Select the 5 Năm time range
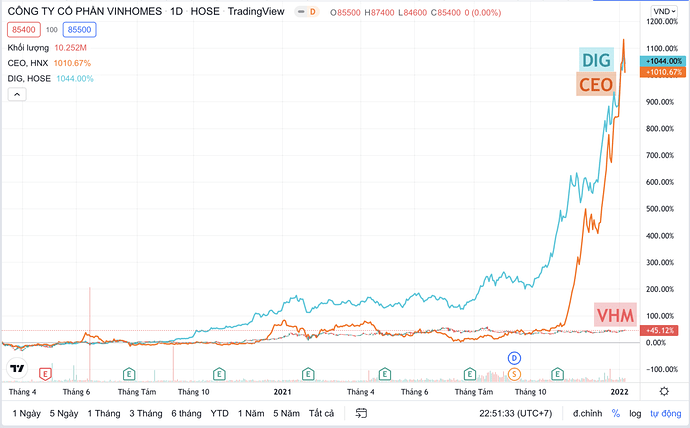The image size is (690, 428). click(x=286, y=413)
